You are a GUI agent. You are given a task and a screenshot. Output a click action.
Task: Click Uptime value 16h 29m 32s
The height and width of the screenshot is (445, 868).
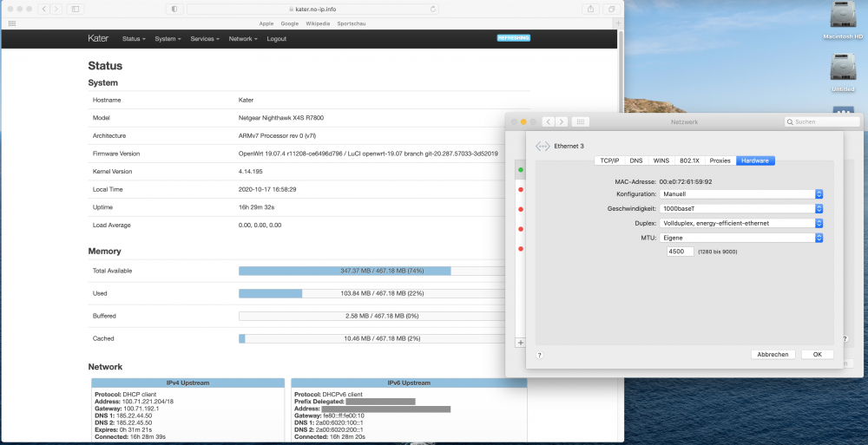[x=256, y=207]
